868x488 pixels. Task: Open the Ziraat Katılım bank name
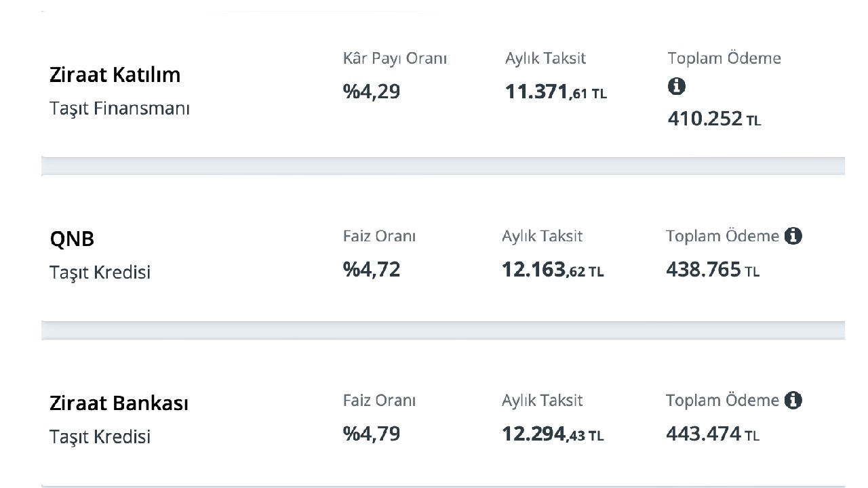(x=115, y=75)
